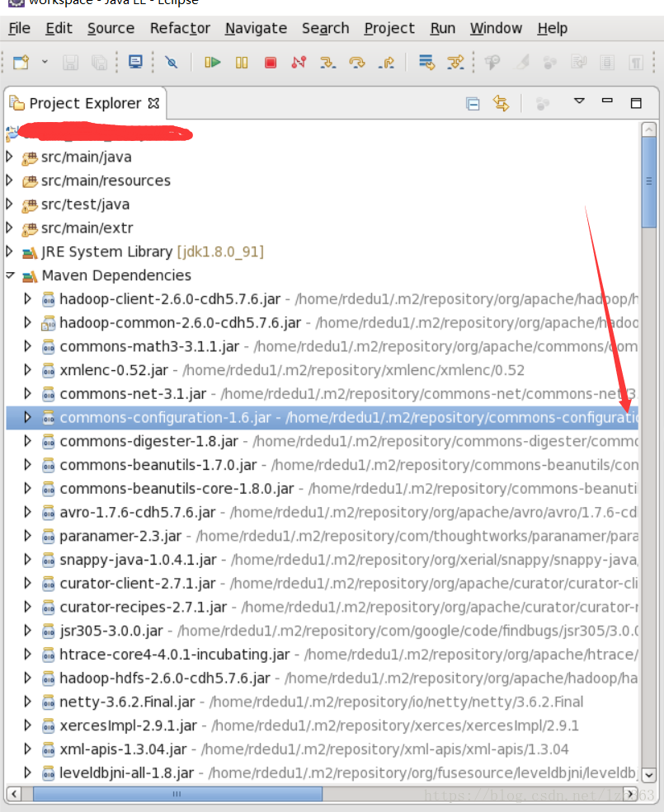The width and height of the screenshot is (664, 812).
Task: Open the Navigate menu
Action: [256, 28]
